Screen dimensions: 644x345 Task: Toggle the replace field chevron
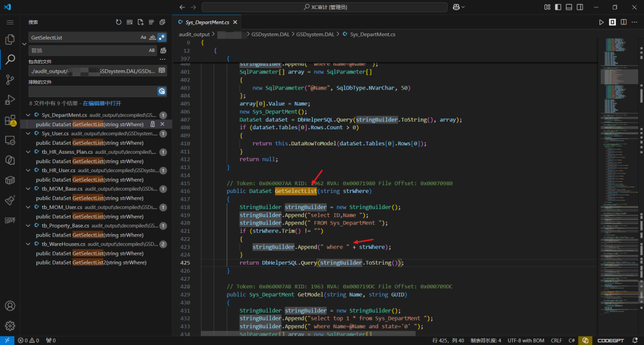(24, 44)
